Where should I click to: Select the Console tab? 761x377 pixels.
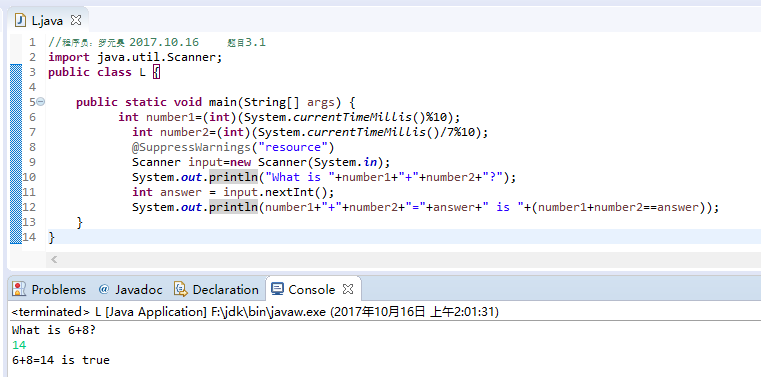click(312, 290)
